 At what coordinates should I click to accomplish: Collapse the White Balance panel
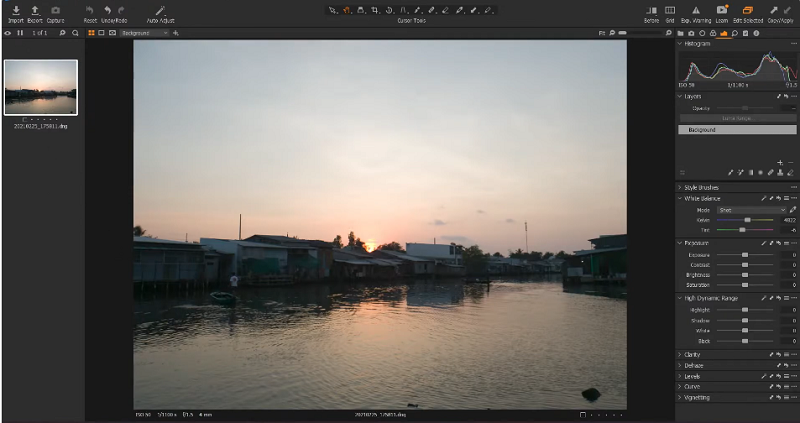click(680, 198)
